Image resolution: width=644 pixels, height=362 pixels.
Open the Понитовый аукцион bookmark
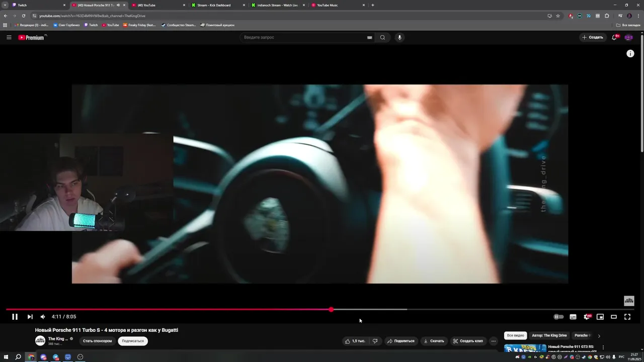[x=217, y=25]
